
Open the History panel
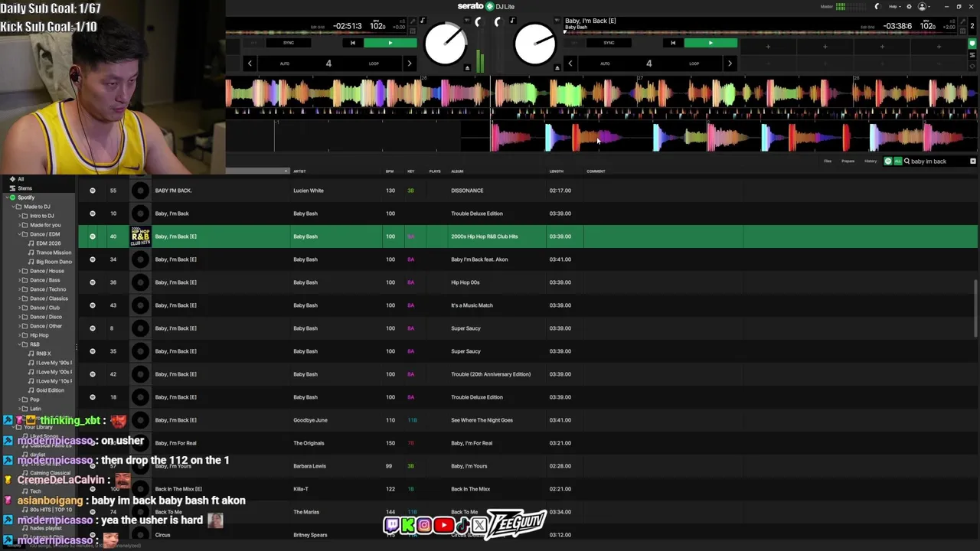871,161
